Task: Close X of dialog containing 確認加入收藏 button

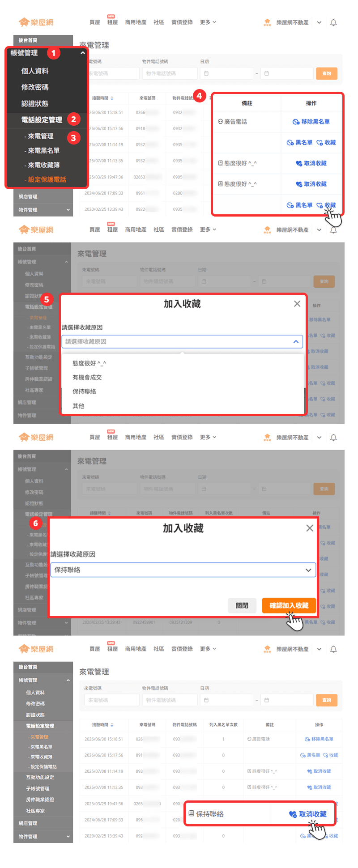Action: coord(310,528)
